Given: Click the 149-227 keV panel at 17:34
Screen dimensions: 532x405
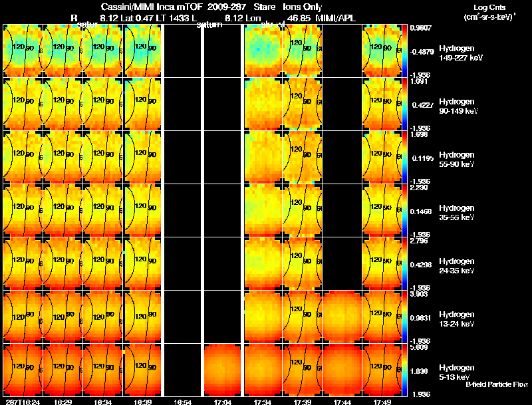Looking at the screenshot, I should [263, 51].
